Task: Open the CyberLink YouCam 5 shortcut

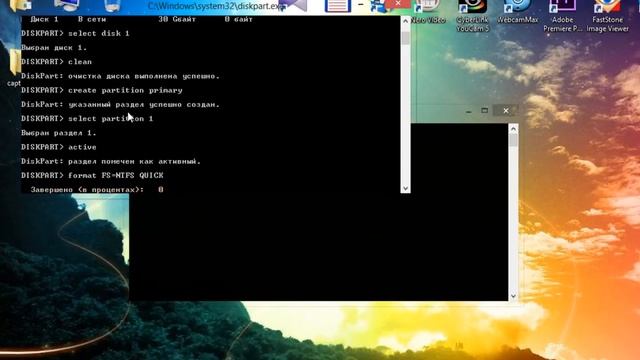Action: [472, 16]
